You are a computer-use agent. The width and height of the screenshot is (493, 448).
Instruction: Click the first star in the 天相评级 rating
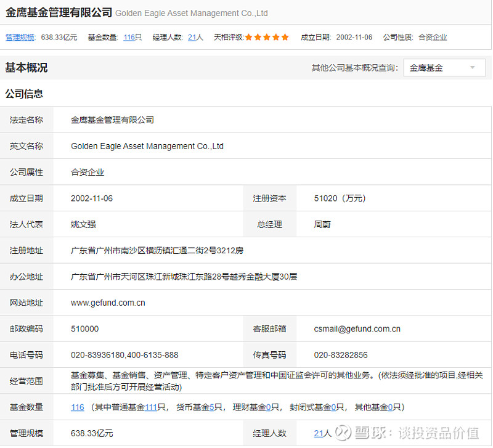(248, 37)
